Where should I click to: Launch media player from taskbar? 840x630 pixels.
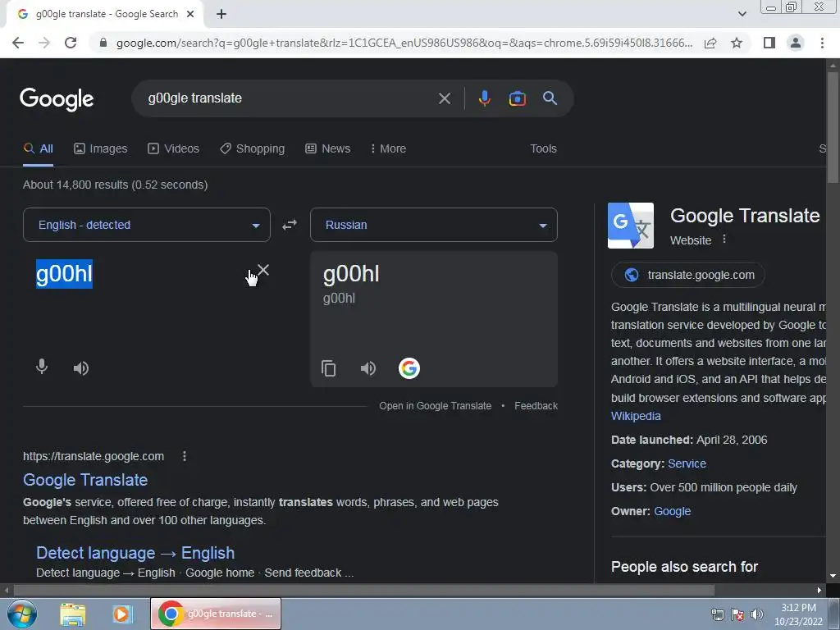122,614
